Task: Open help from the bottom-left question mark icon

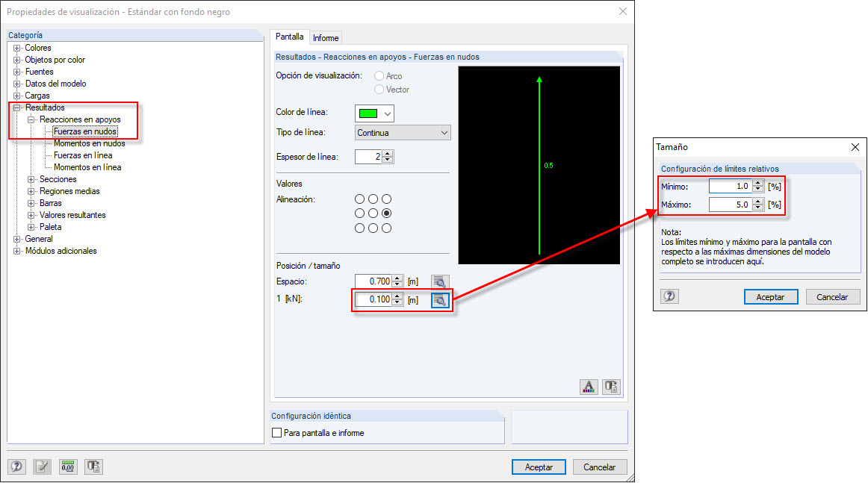Action: pyautogui.click(x=16, y=467)
